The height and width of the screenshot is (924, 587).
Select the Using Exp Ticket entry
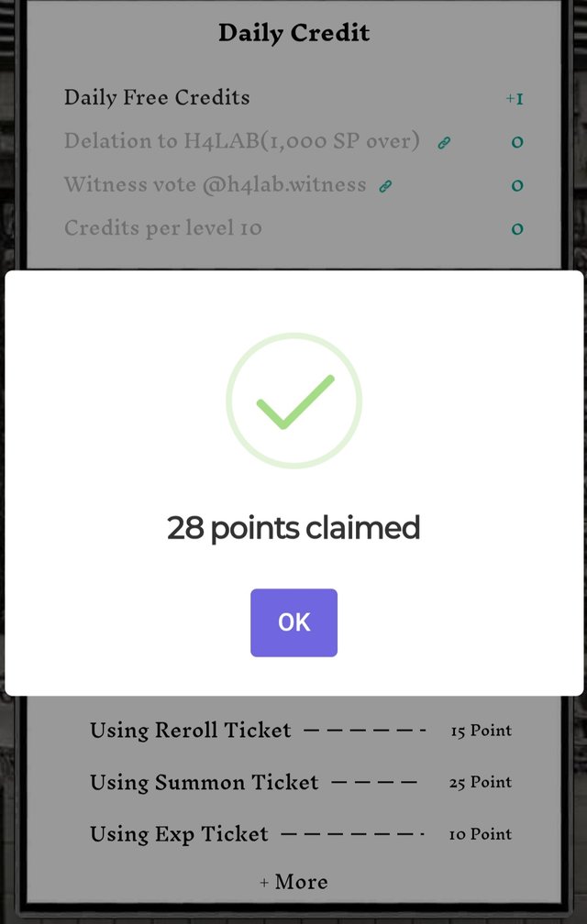179,834
